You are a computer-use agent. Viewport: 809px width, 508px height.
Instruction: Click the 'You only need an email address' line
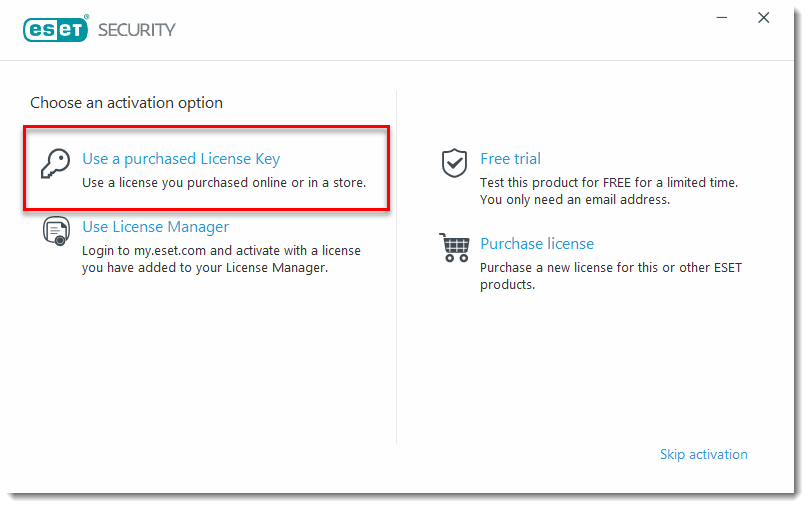574,199
